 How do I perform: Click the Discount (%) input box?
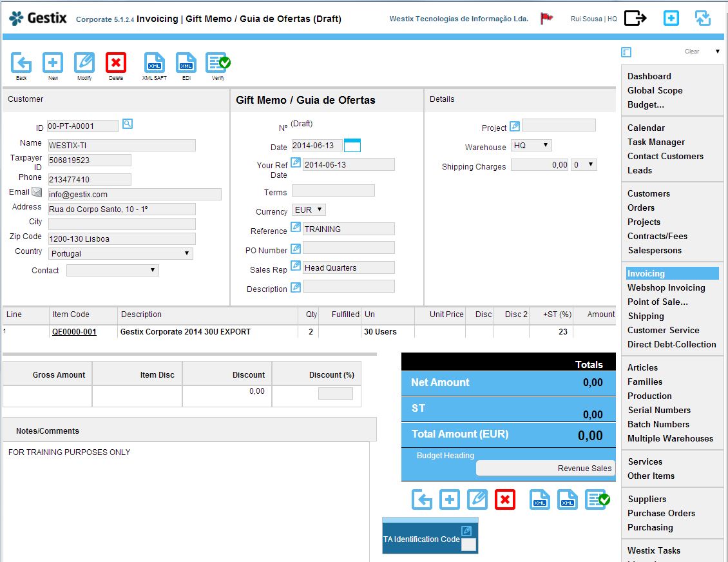[335, 393]
